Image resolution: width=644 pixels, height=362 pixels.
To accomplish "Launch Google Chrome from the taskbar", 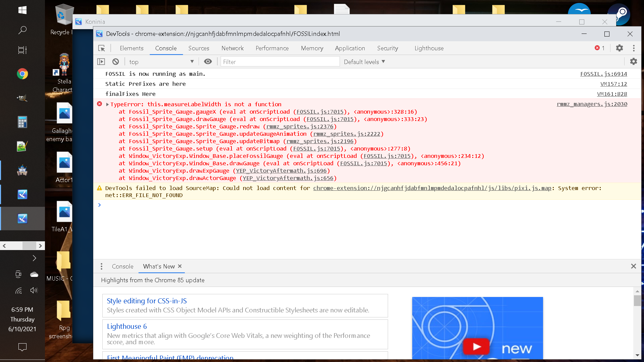I will pos(22,74).
